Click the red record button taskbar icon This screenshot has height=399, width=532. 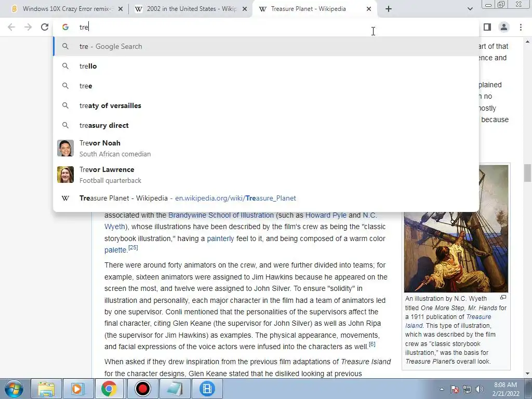point(142,389)
